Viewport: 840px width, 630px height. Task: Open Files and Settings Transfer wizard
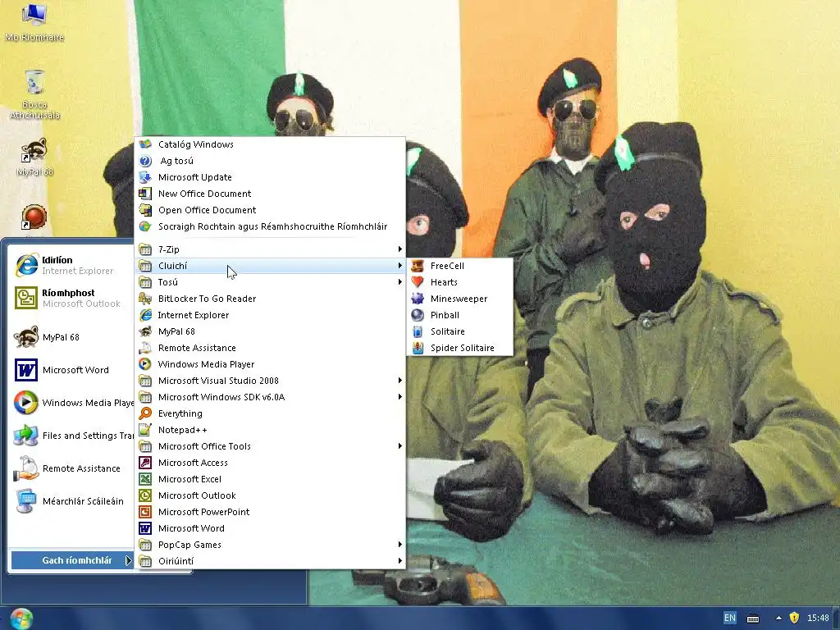(72, 436)
